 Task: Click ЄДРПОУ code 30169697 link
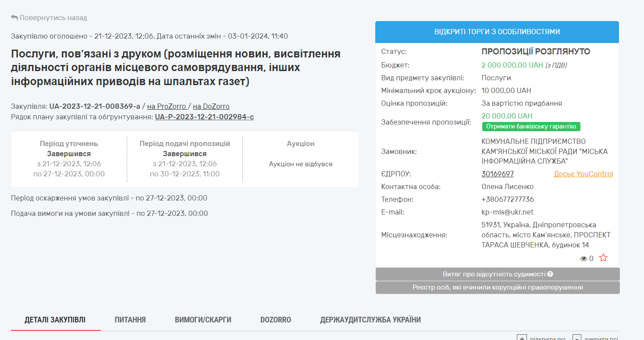498,174
